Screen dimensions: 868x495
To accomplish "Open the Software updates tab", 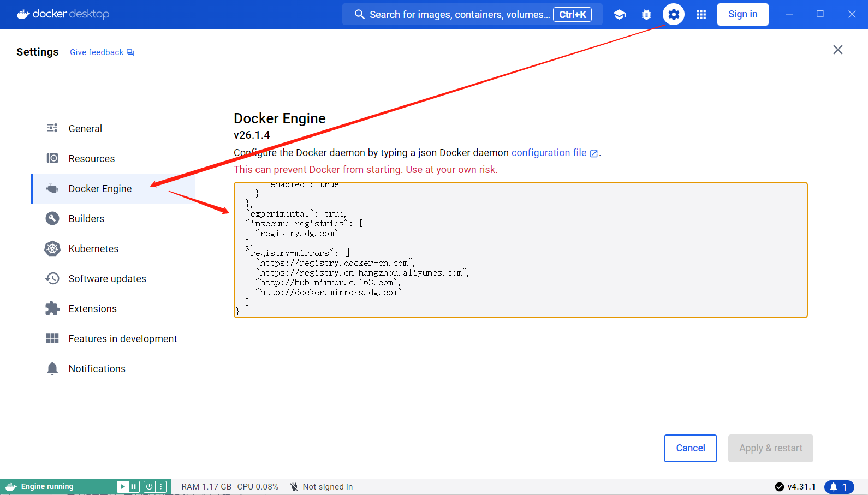I will pos(114,278).
